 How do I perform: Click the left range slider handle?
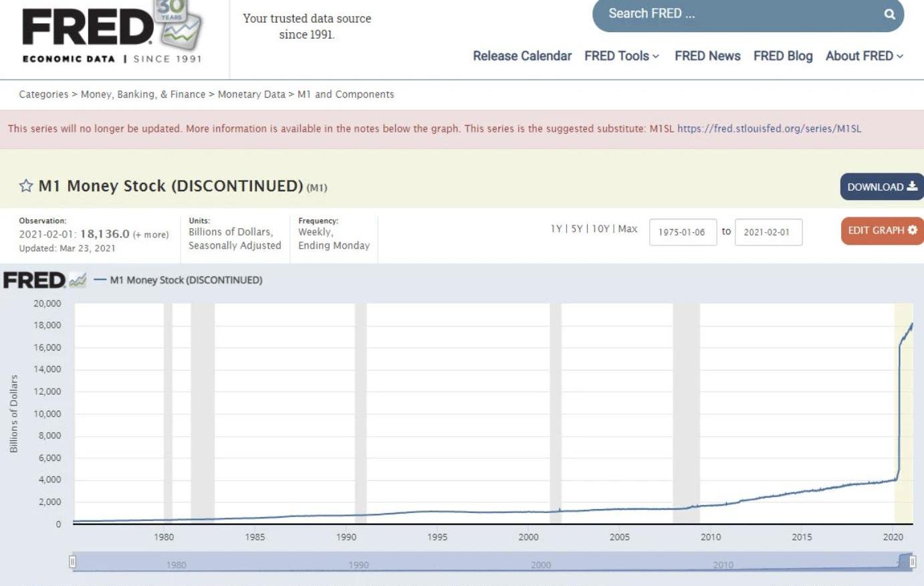pyautogui.click(x=73, y=562)
